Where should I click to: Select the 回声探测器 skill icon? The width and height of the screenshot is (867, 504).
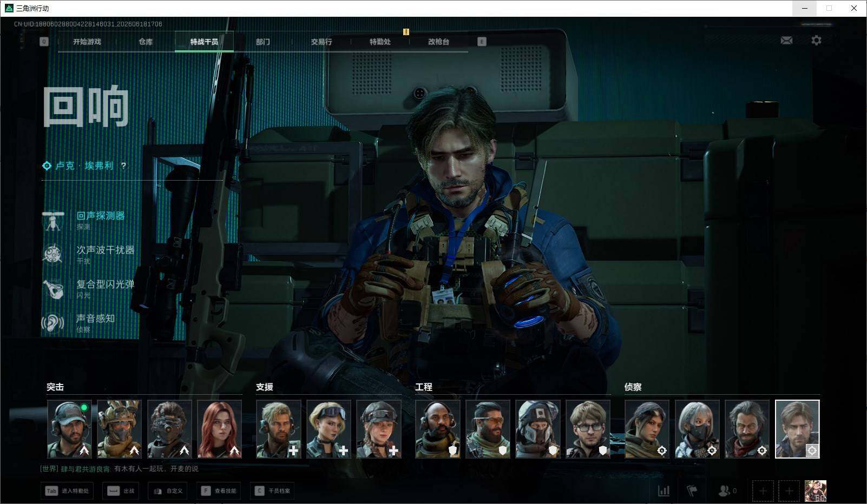pos(53,221)
